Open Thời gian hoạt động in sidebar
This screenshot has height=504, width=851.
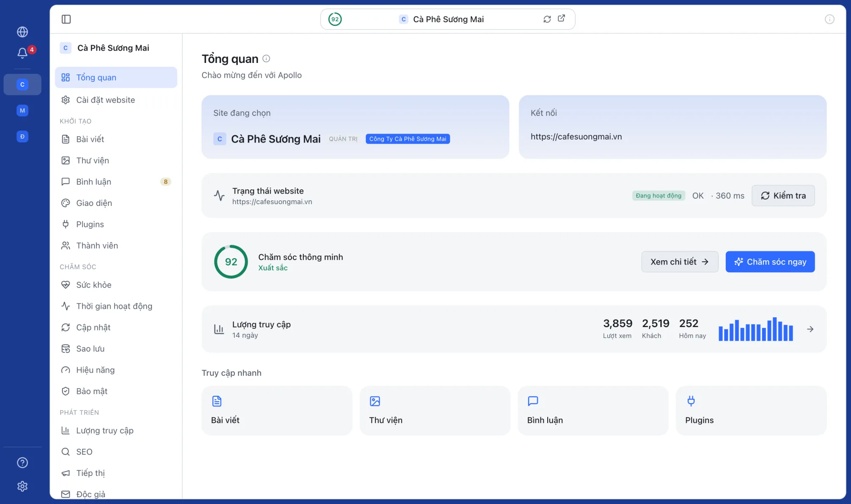click(x=116, y=306)
